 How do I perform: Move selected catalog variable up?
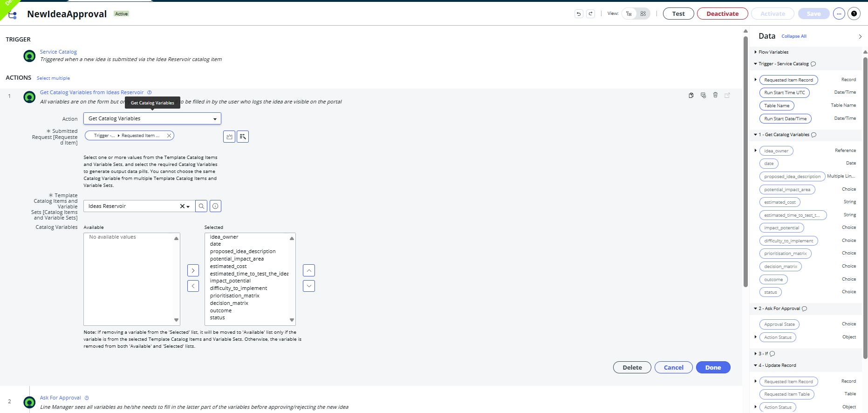coord(309,270)
